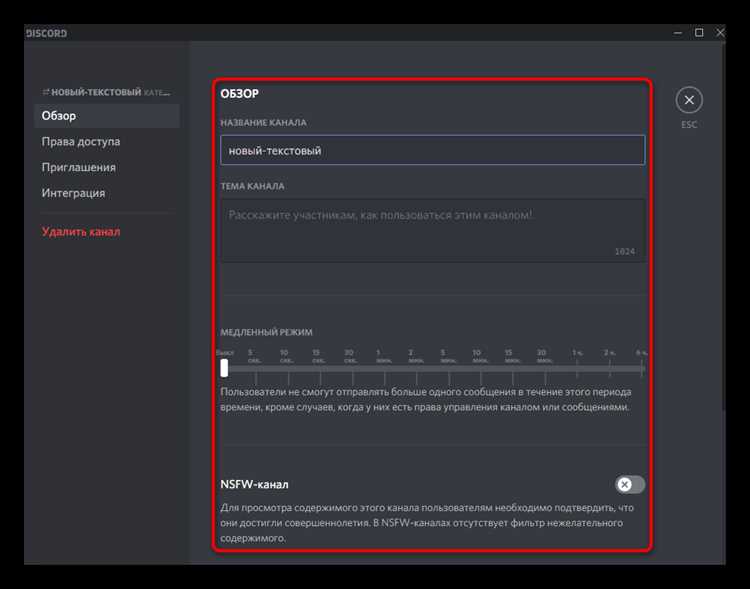Click the МЕДЛЕННЫЙ РЕЖИМ section label
750x589 pixels.
266,332
